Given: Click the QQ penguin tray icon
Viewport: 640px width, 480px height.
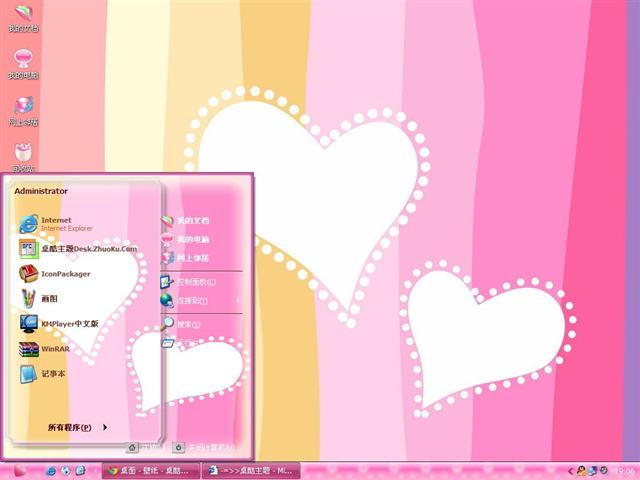Looking at the screenshot, I should (x=582, y=471).
